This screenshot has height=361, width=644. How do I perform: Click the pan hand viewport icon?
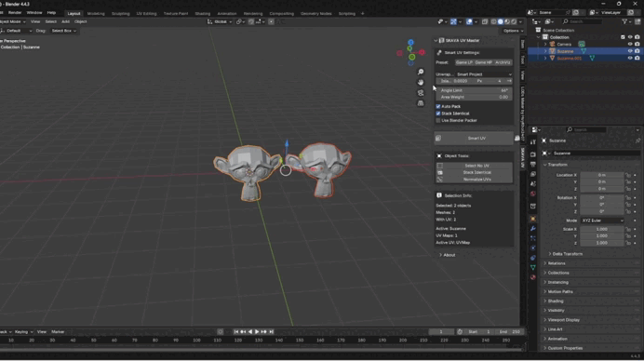[x=421, y=82]
